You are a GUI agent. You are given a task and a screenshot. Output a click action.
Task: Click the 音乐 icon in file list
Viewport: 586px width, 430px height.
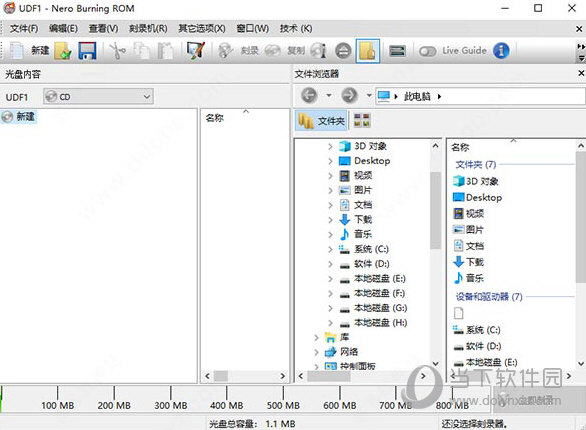point(459,278)
